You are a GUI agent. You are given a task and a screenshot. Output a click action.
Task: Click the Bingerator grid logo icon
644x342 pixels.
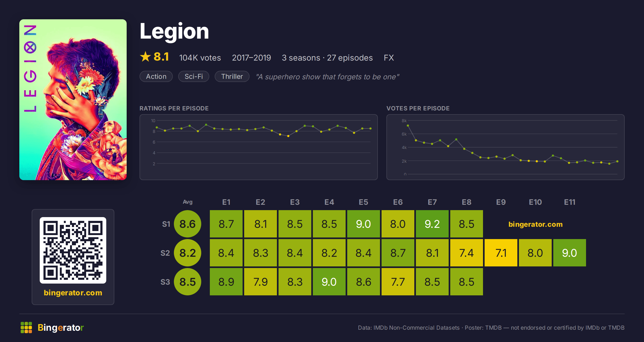point(26,328)
